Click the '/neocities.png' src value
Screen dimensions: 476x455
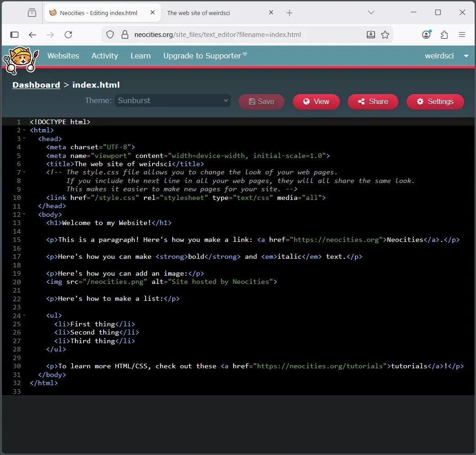pos(115,282)
